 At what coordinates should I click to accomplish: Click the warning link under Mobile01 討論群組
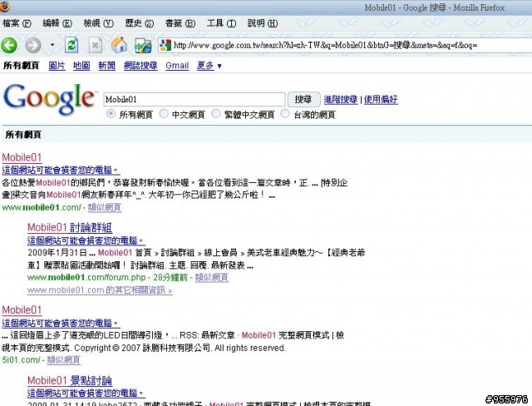pos(86,240)
